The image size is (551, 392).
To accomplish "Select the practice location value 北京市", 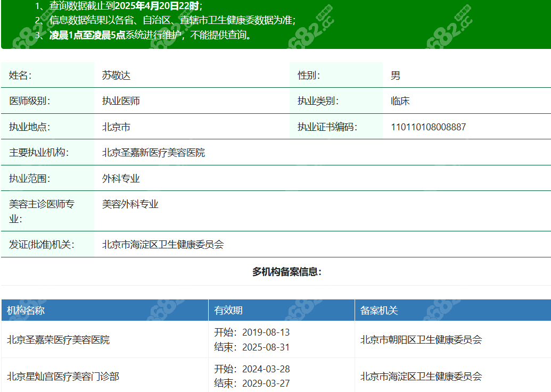I will point(116,127).
